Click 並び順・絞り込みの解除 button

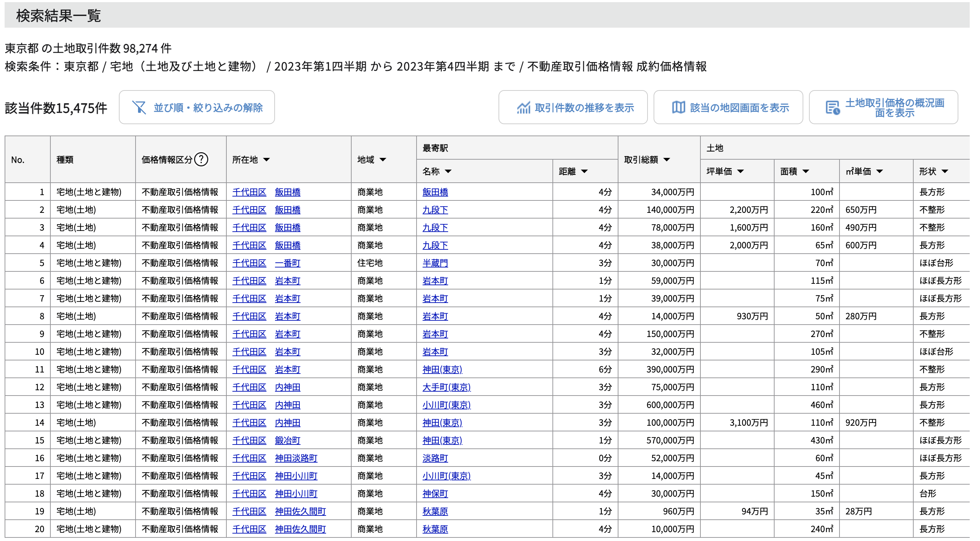point(197,107)
